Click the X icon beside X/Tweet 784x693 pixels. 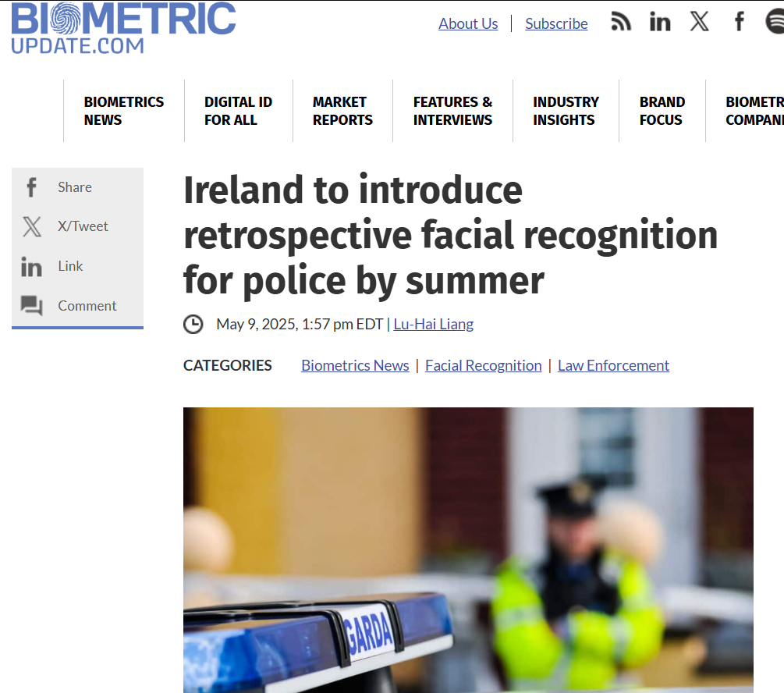click(x=32, y=226)
